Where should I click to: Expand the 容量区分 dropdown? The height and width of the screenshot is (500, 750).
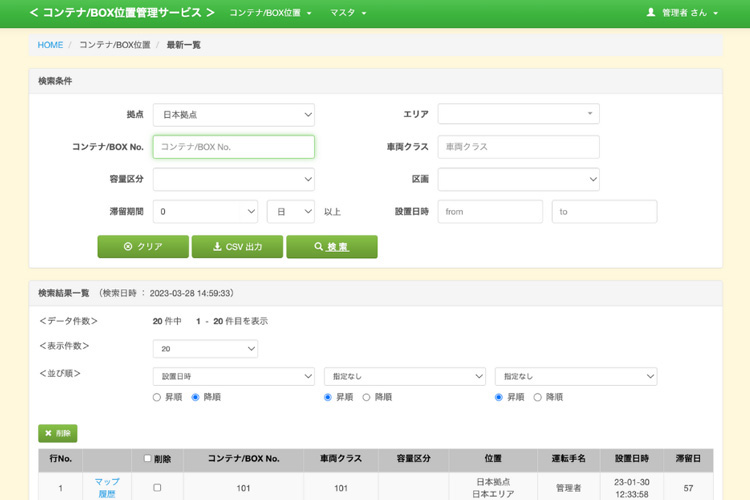point(233,179)
